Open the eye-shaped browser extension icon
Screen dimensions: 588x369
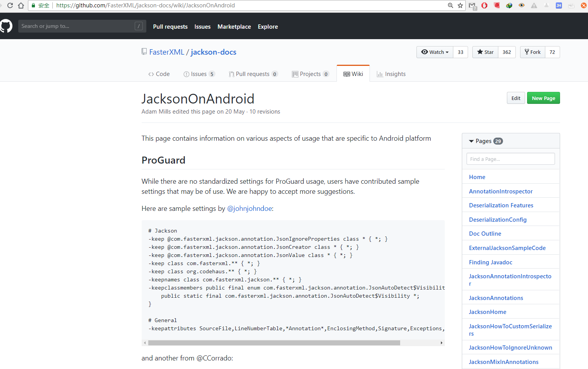(x=522, y=5)
